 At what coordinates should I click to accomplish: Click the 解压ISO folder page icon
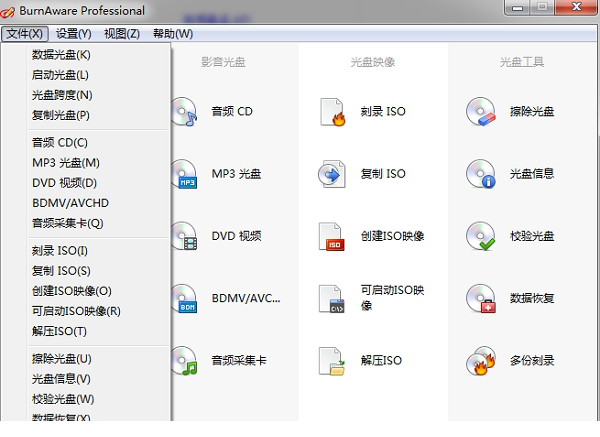click(332, 361)
